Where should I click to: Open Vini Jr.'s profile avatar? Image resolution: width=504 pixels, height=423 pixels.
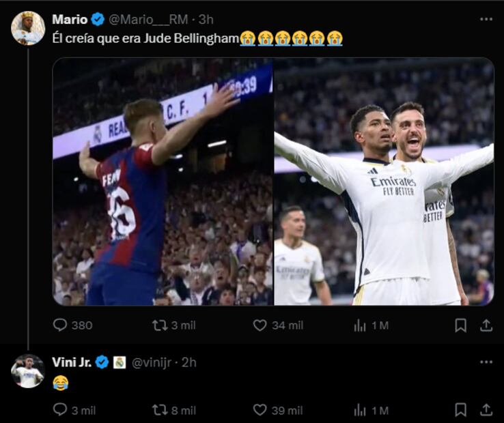(28, 371)
